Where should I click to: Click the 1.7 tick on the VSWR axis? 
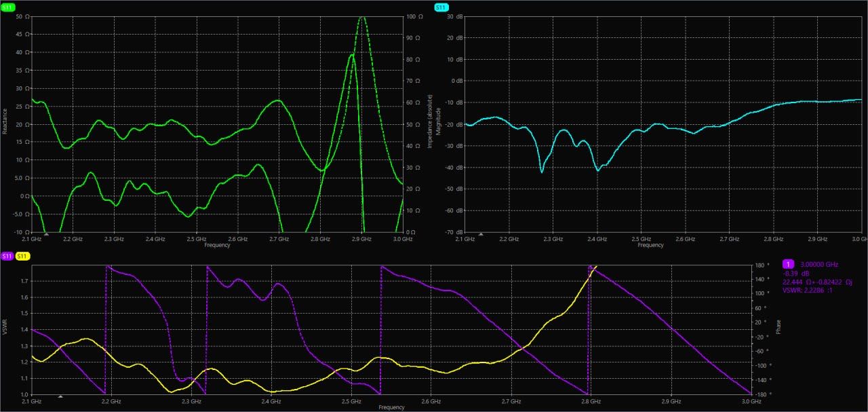[25, 281]
